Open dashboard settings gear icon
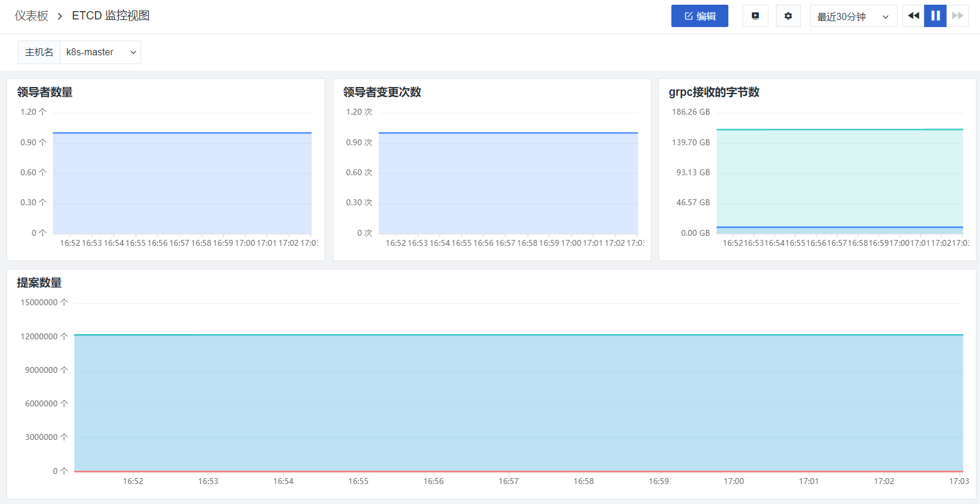Screen dimensions: 980x504 tap(788, 16)
